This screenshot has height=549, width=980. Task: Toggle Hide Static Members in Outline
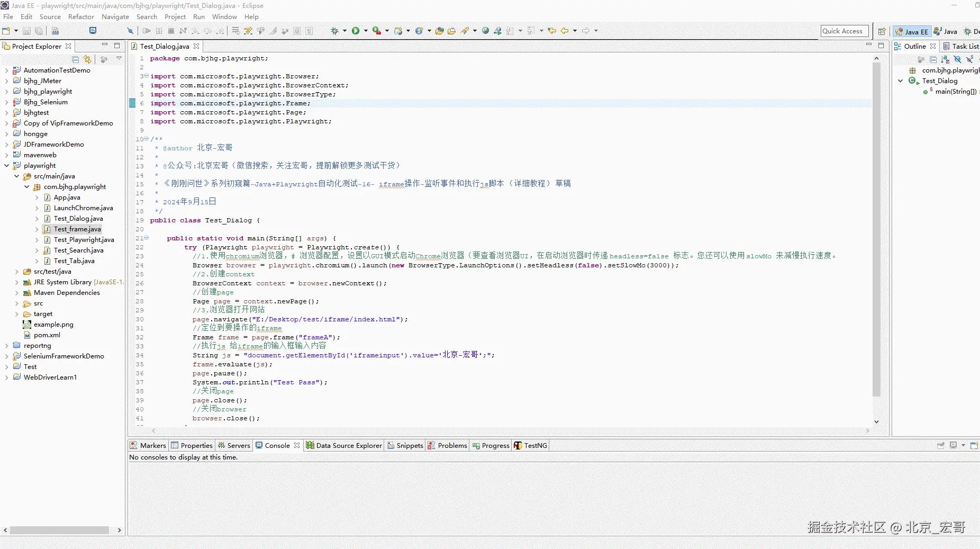969,60
